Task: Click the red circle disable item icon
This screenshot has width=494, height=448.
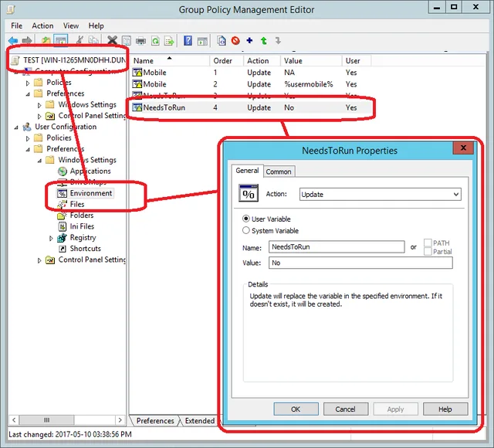Action: (235, 40)
